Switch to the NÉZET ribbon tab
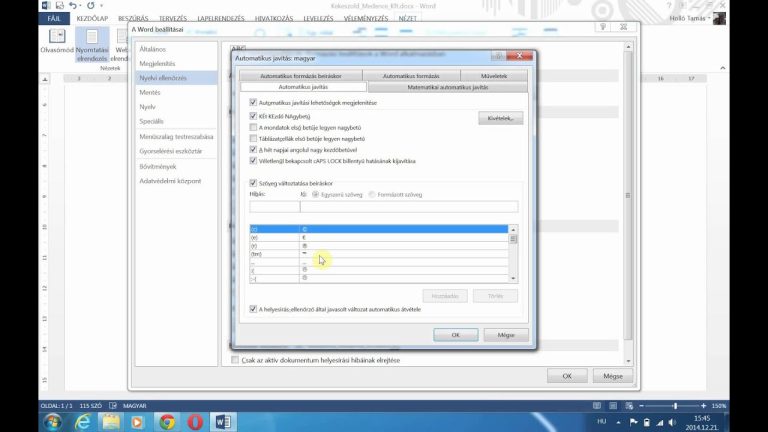The width and height of the screenshot is (768, 432). [x=408, y=18]
